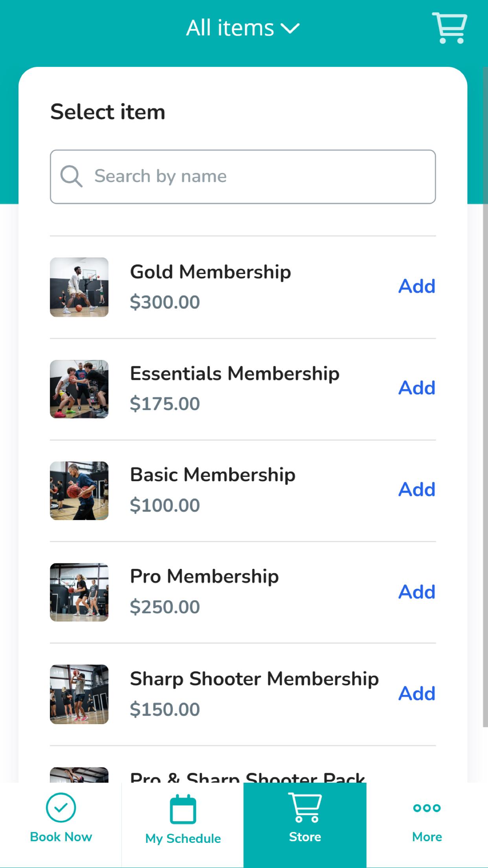488x868 pixels.
Task: Add Gold Membership to cart
Action: (x=417, y=286)
